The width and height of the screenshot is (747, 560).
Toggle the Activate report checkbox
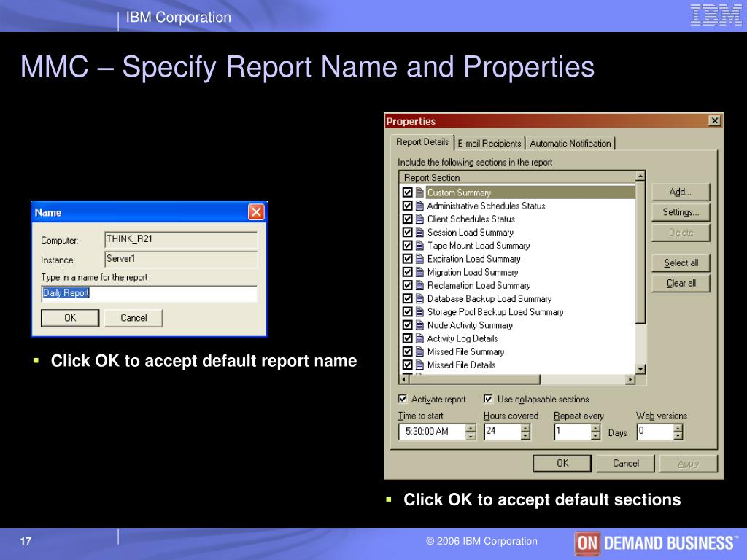coord(403,399)
